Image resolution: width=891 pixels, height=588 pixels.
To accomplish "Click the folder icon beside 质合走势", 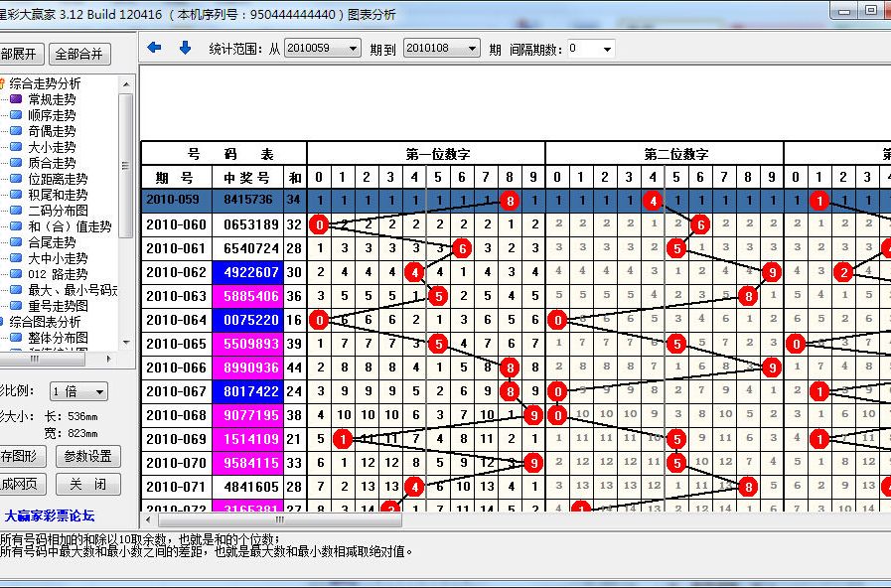I will point(16,163).
